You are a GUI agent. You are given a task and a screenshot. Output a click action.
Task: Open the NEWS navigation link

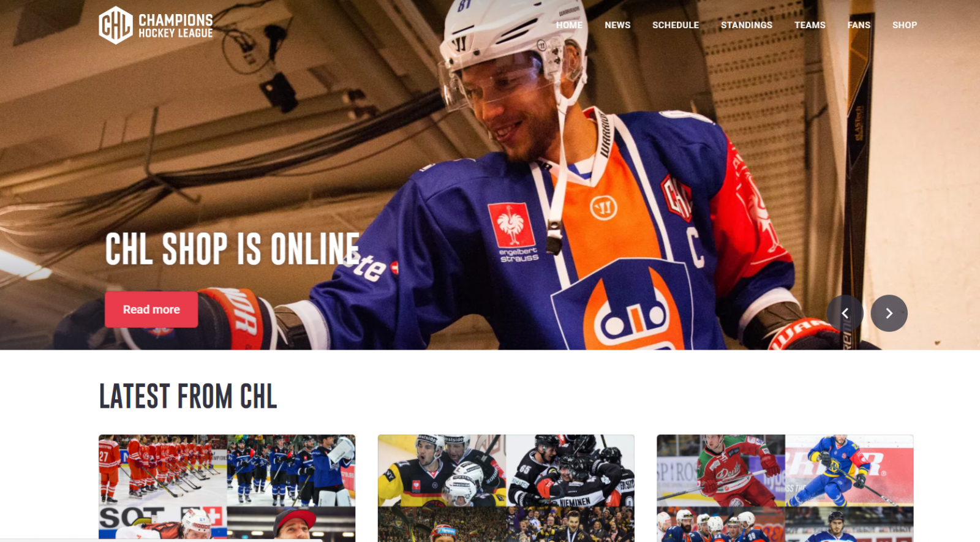(x=617, y=25)
